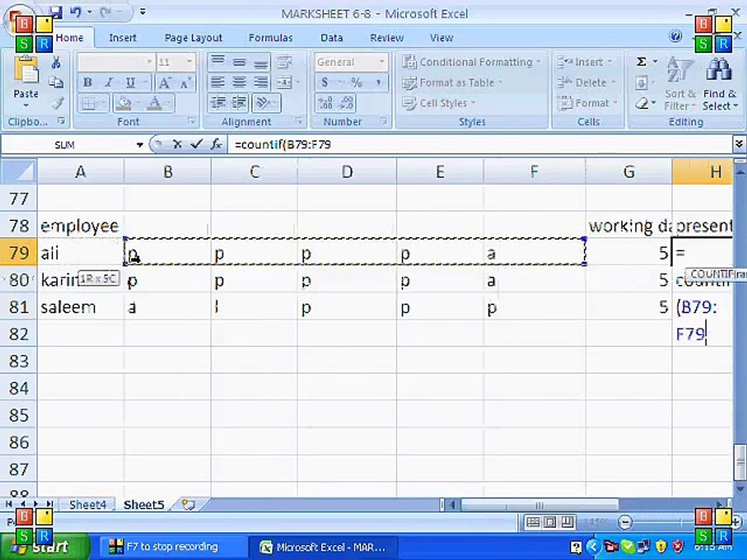Select Middle Align

239,62
